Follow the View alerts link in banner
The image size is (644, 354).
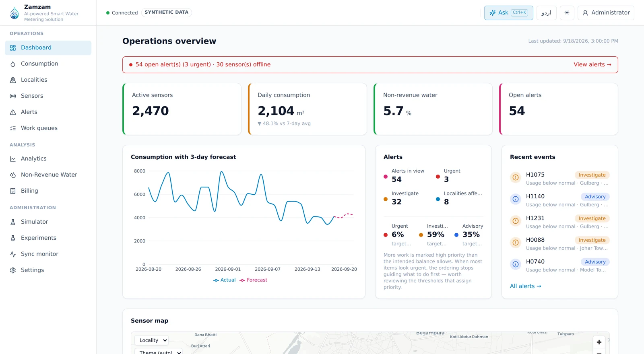(x=592, y=65)
